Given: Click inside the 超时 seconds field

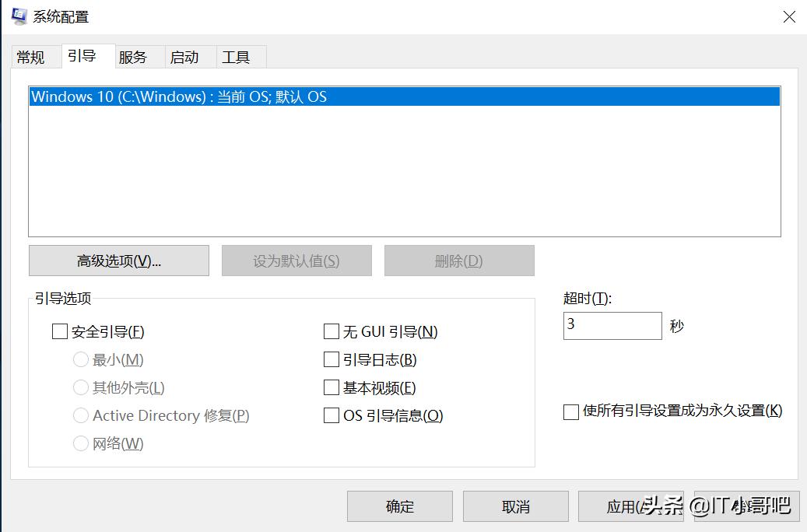Looking at the screenshot, I should point(612,325).
